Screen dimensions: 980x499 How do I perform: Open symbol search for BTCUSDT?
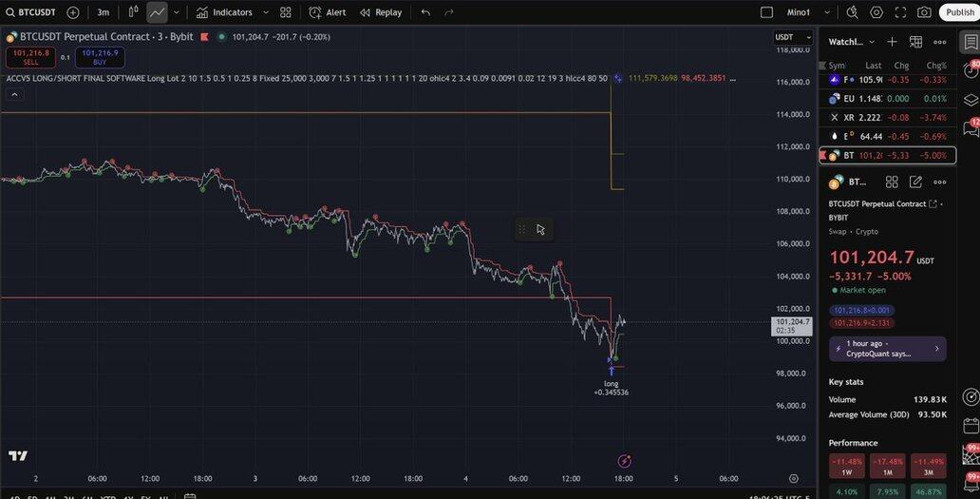point(30,12)
